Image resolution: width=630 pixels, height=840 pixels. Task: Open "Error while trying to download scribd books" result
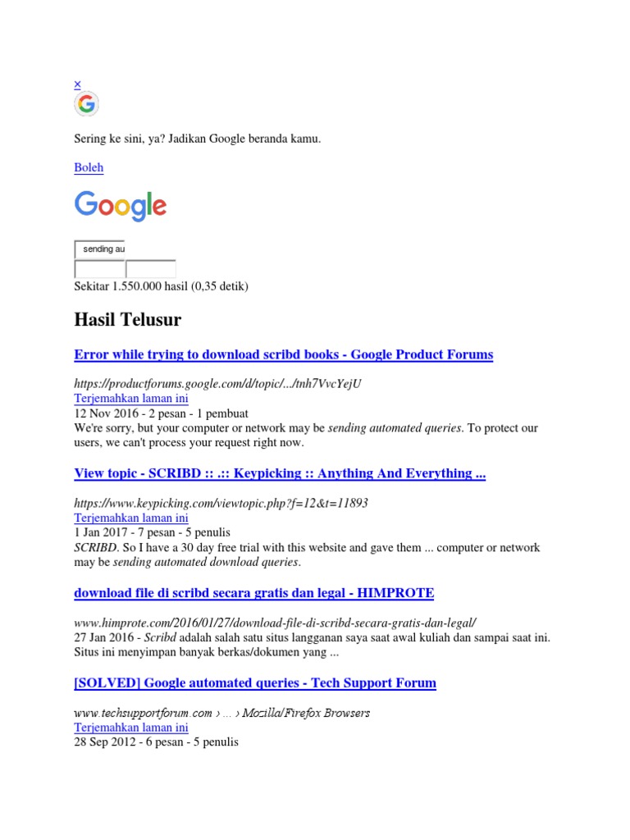tap(283, 355)
